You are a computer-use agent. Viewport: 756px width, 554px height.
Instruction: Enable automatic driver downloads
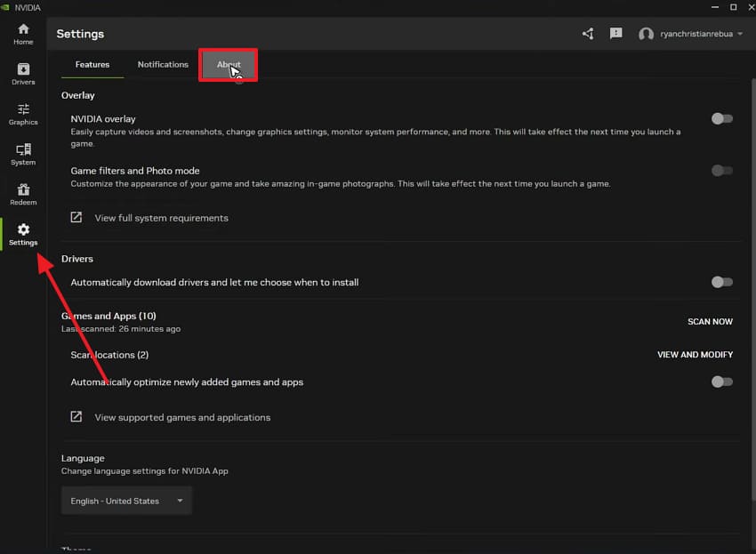point(722,282)
